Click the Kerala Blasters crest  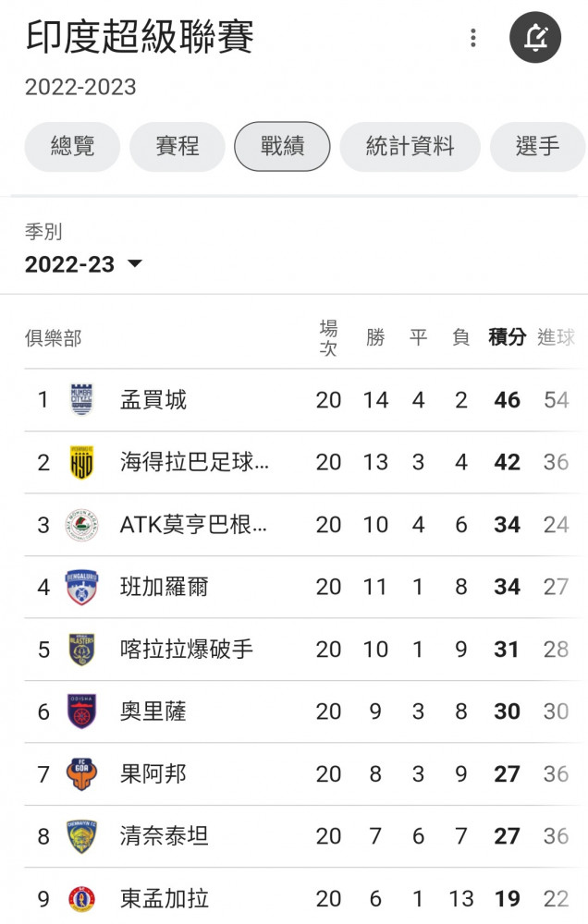(x=81, y=650)
